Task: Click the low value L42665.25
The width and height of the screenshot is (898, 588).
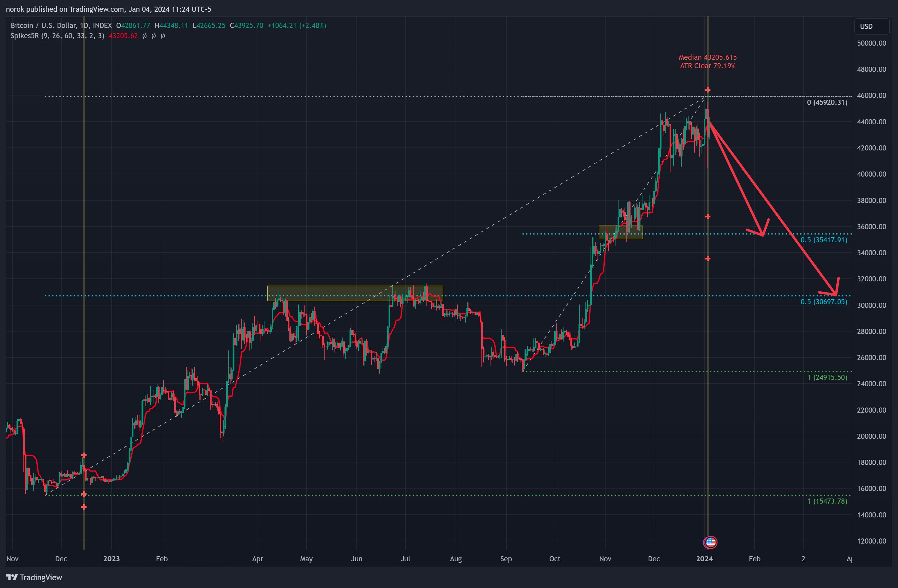Action: [209, 25]
